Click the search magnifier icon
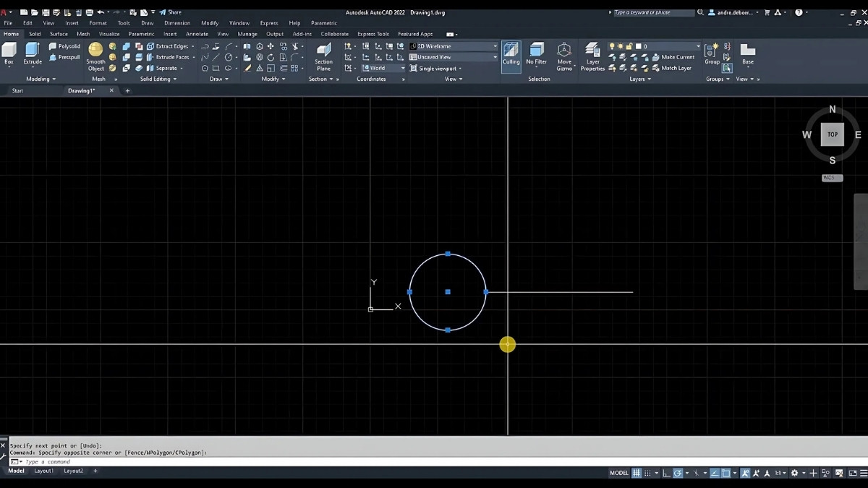 click(x=701, y=12)
